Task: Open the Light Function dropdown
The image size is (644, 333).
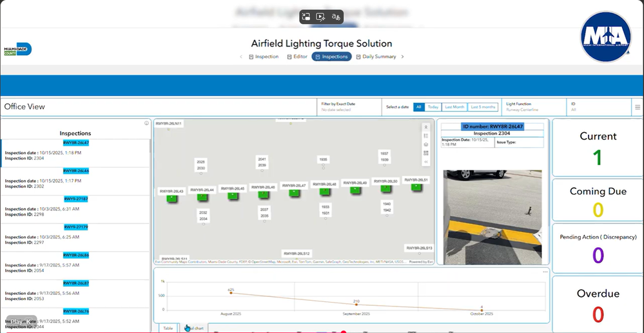Action: tap(534, 107)
